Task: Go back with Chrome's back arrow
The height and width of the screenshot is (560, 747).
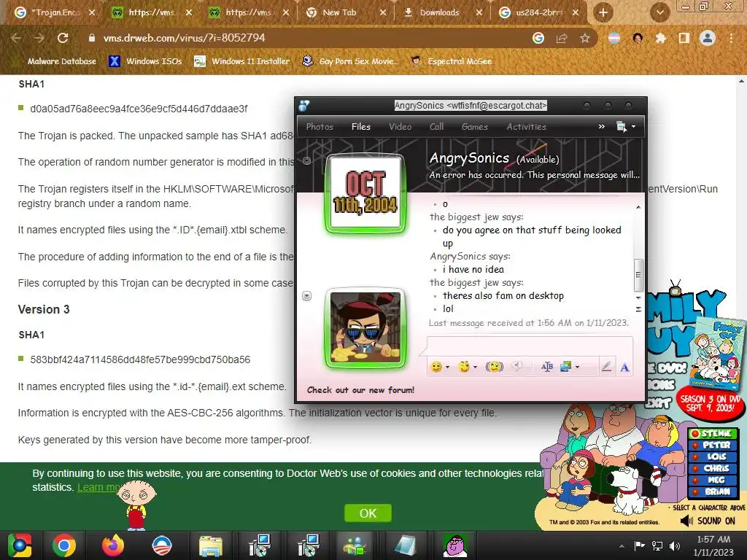Action: [x=16, y=38]
